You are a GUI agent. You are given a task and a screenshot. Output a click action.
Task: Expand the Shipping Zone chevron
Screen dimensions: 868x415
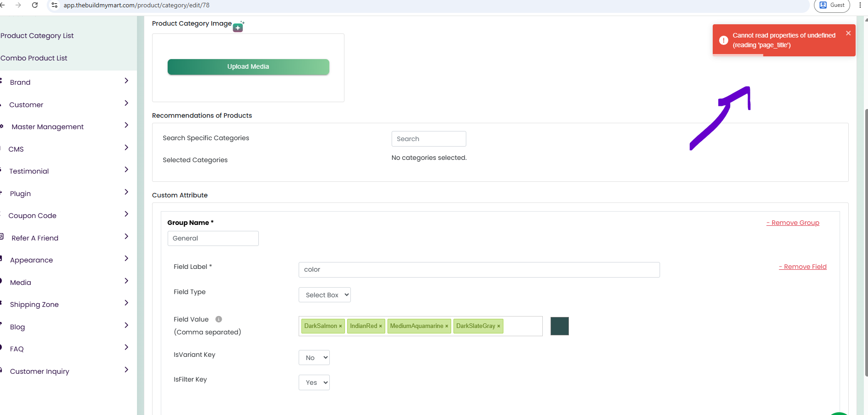point(126,303)
